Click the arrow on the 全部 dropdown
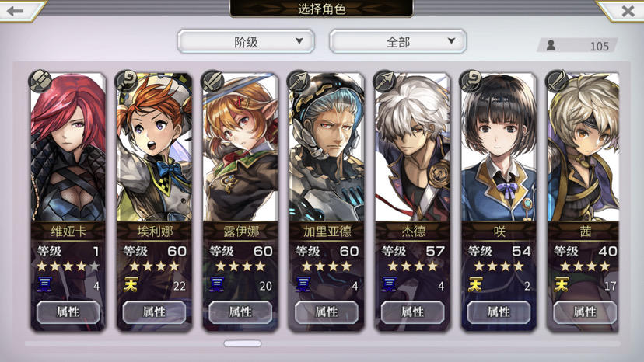The image size is (644, 362). (x=451, y=41)
